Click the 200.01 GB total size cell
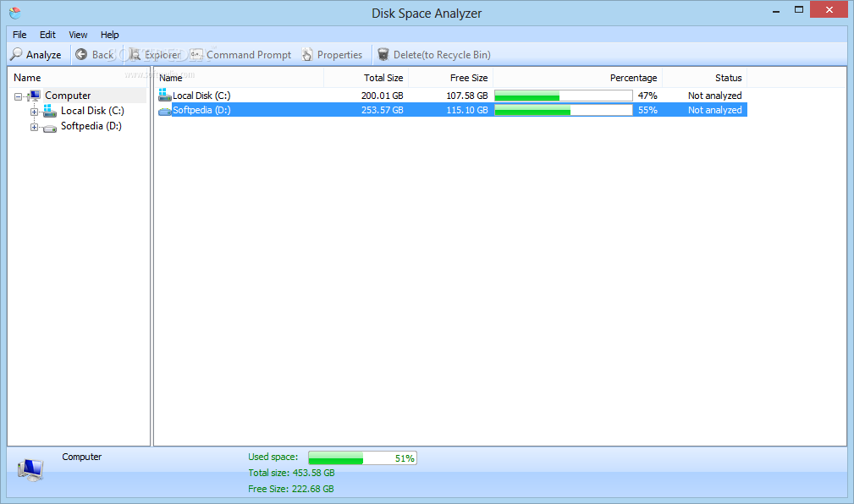This screenshot has height=504, width=854. [383, 96]
